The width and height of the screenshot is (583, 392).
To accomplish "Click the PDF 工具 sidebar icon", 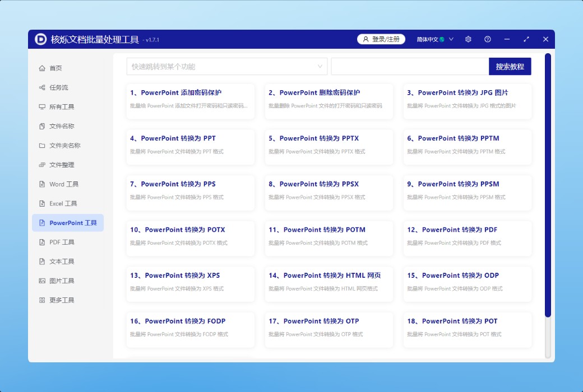I will click(42, 242).
